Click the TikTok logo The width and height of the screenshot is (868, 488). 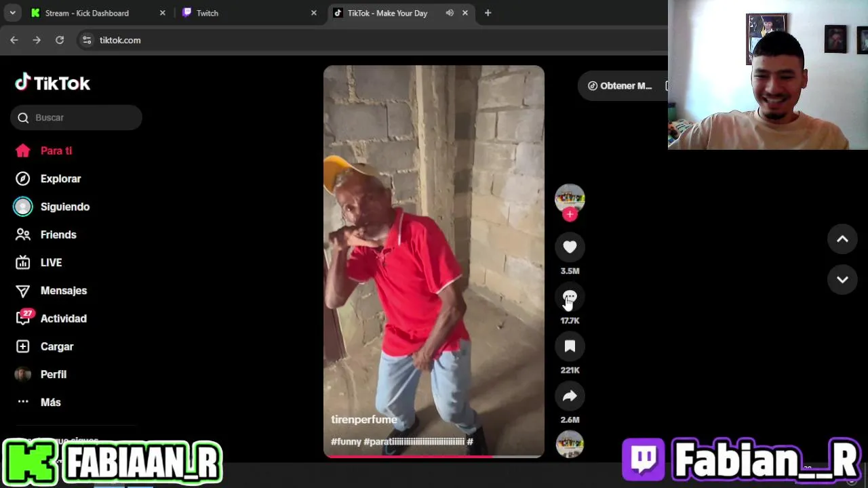coord(52,83)
